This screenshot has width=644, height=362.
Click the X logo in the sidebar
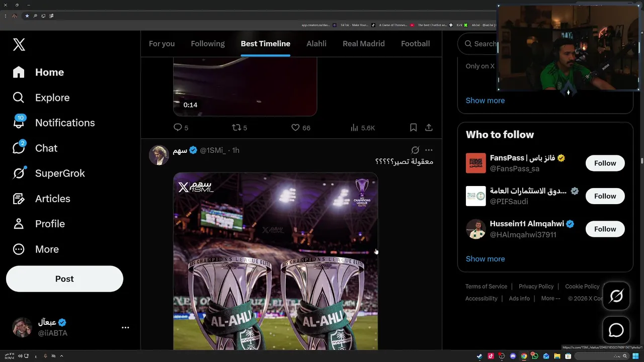click(x=19, y=44)
